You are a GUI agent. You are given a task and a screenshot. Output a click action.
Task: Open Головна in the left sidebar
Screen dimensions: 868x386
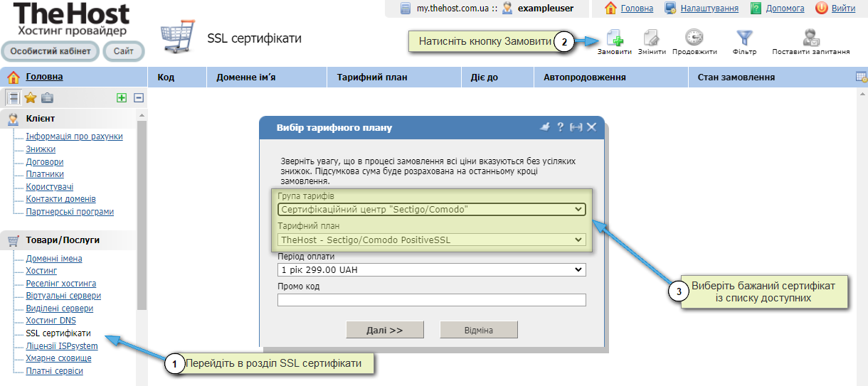click(44, 77)
